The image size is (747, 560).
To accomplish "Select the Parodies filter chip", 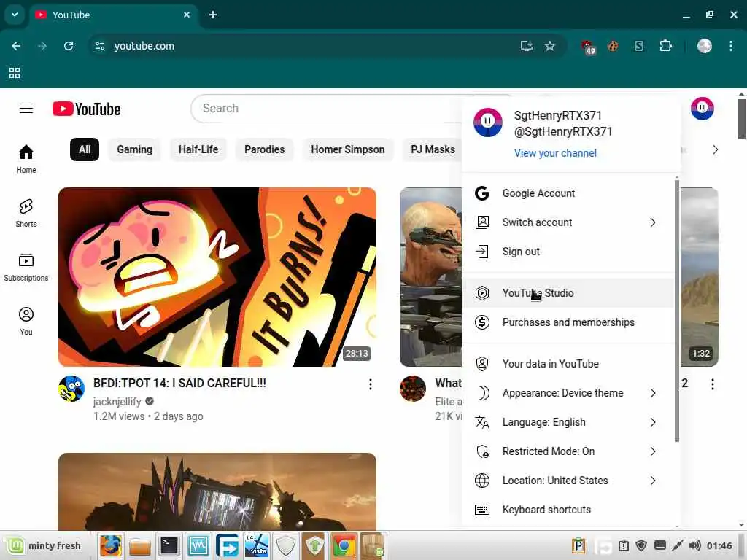I will tap(264, 149).
